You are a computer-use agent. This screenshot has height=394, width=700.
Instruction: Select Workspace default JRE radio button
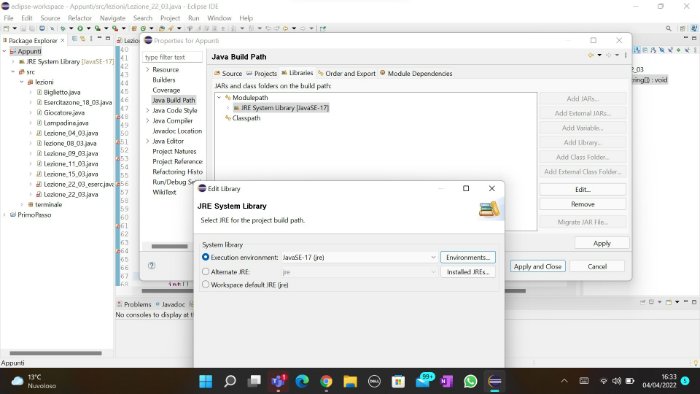pos(205,284)
